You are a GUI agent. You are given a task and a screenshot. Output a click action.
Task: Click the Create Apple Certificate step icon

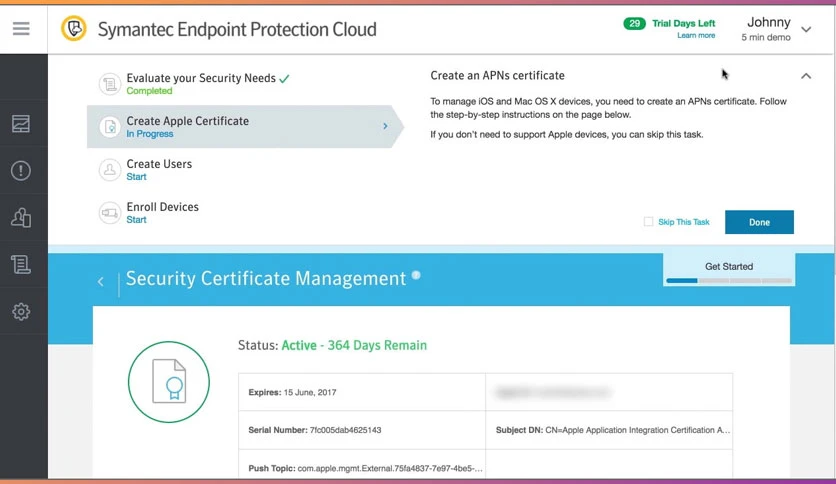point(110,127)
